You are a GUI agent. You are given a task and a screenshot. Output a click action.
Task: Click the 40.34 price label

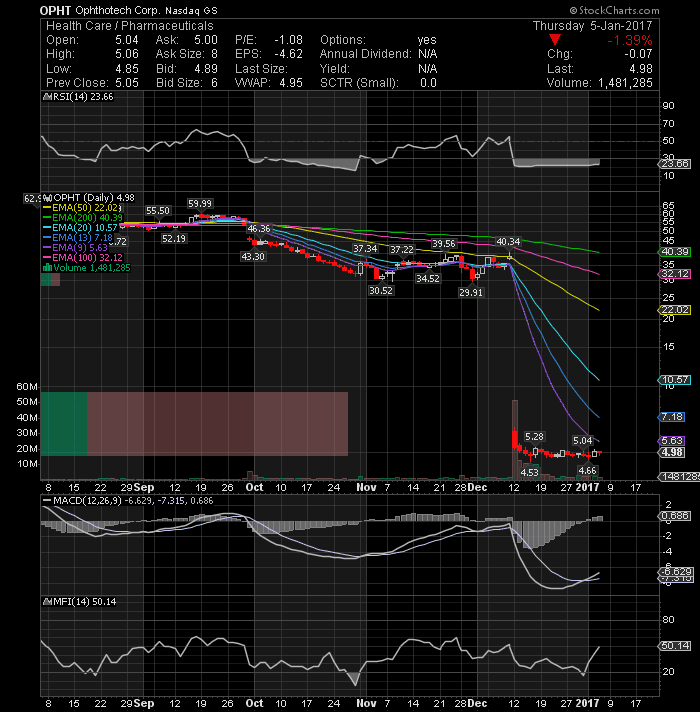coord(508,242)
